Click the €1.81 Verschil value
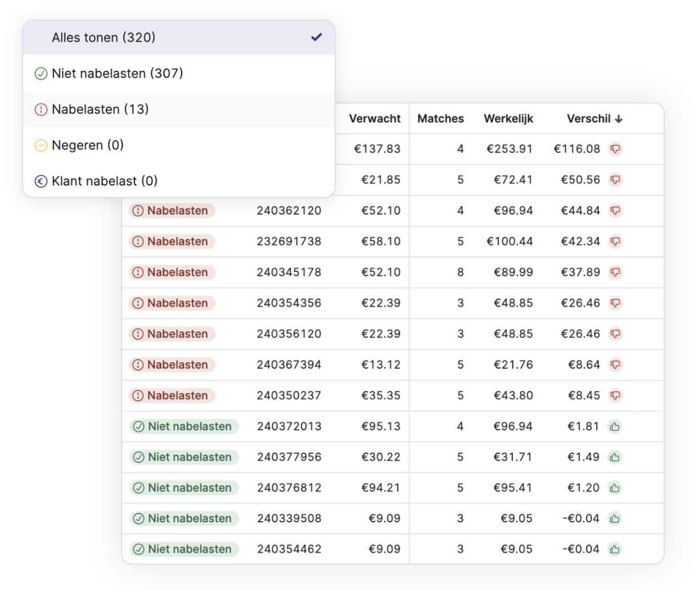Image resolution: width=700 pixels, height=590 pixels. [583, 426]
